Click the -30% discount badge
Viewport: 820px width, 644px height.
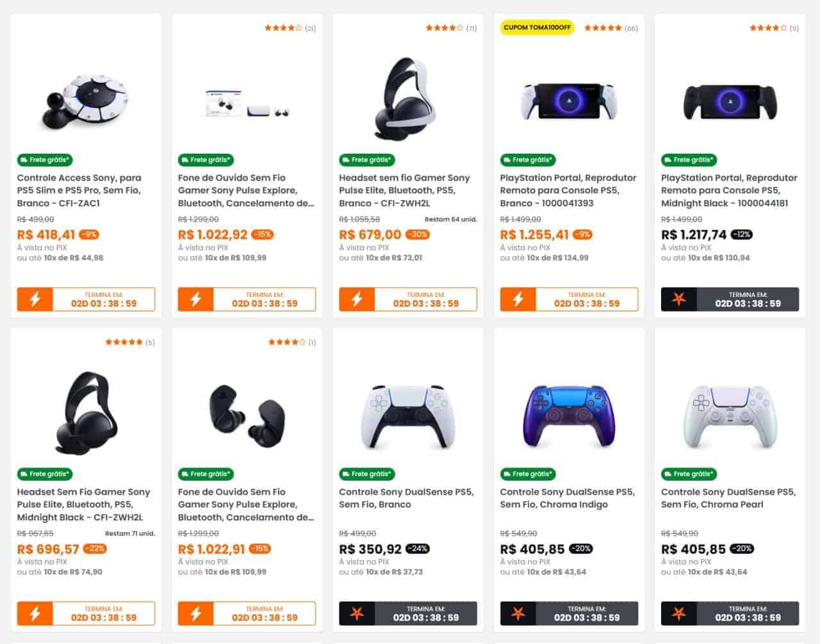[418, 234]
